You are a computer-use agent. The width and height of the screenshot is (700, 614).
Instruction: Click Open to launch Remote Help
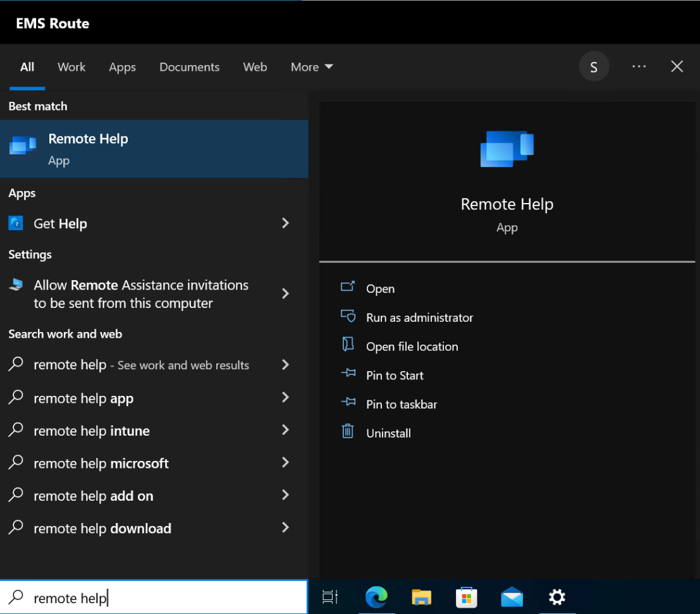(x=380, y=288)
